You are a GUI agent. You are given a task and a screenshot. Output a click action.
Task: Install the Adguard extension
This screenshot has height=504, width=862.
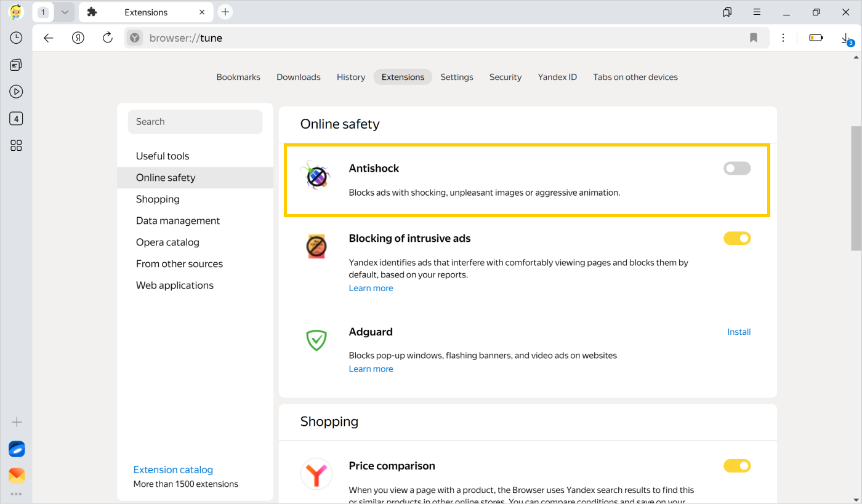point(738,332)
